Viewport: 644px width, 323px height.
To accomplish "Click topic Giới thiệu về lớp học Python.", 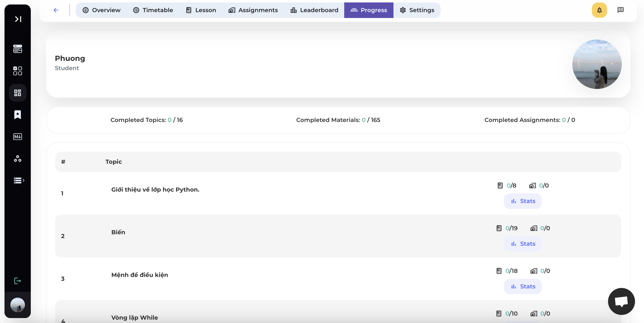I will (155, 190).
